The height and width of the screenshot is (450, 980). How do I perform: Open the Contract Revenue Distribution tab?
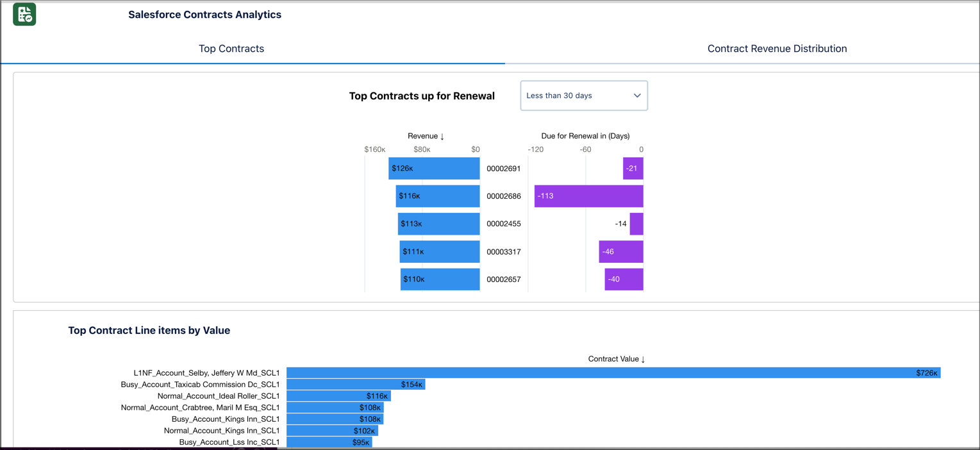click(777, 49)
